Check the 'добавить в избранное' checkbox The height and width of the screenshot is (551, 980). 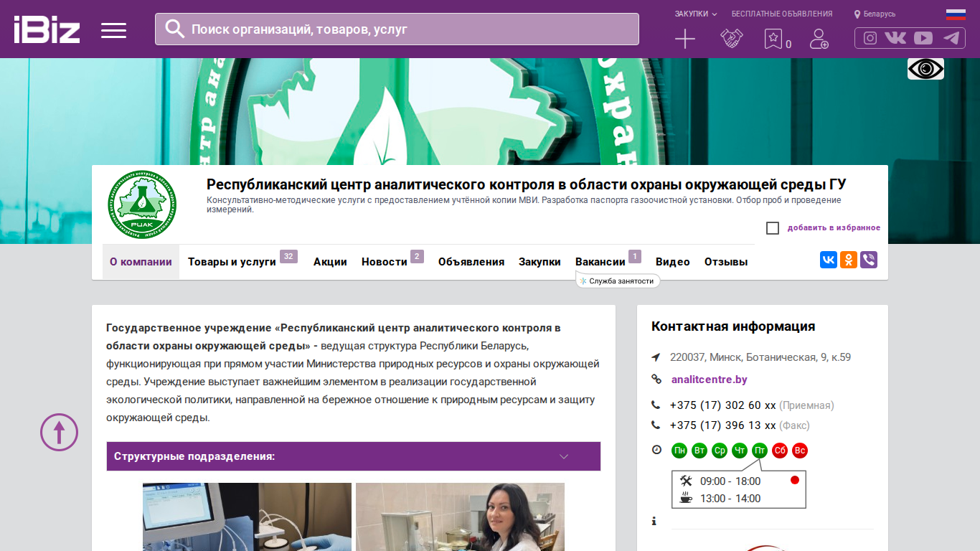pos(773,228)
